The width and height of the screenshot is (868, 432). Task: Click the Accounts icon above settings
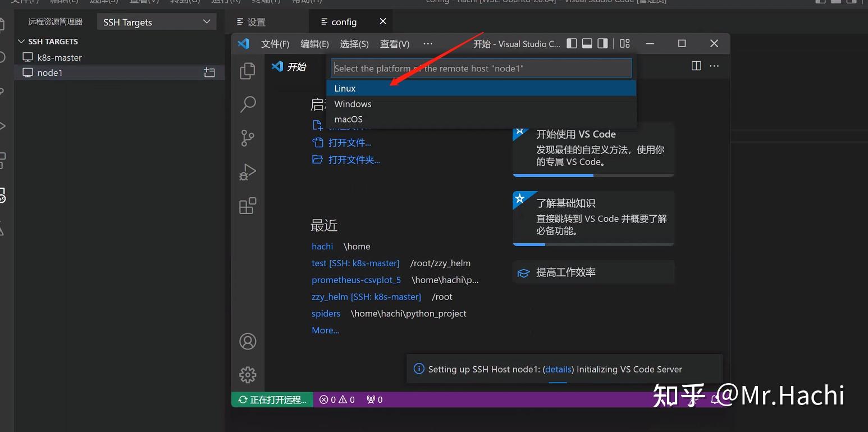(x=248, y=341)
